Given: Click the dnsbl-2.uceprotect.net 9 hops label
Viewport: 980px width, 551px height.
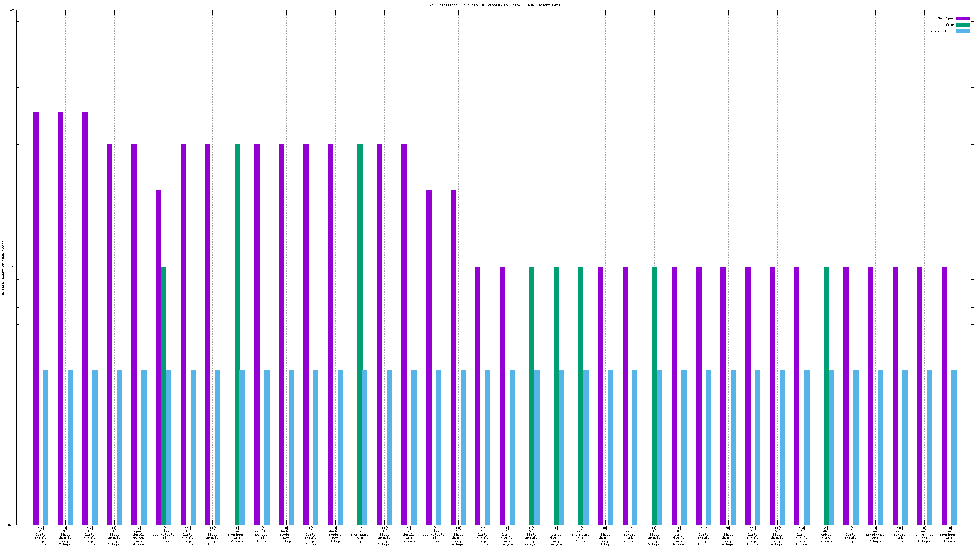Looking at the screenshot, I should click(x=433, y=534).
